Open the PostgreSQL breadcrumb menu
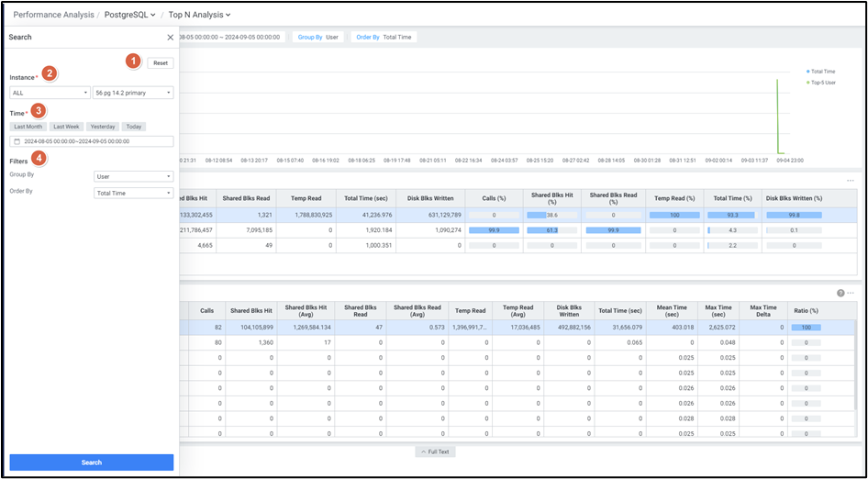Image resolution: width=868 pixels, height=479 pixels. (x=129, y=15)
